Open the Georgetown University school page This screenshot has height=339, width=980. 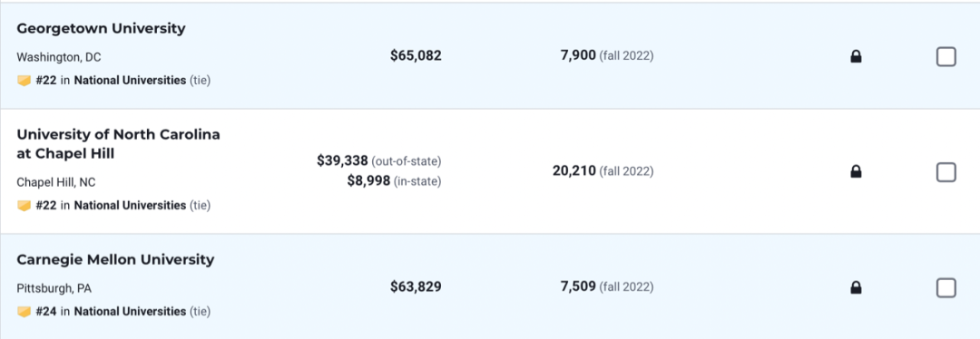102,28
